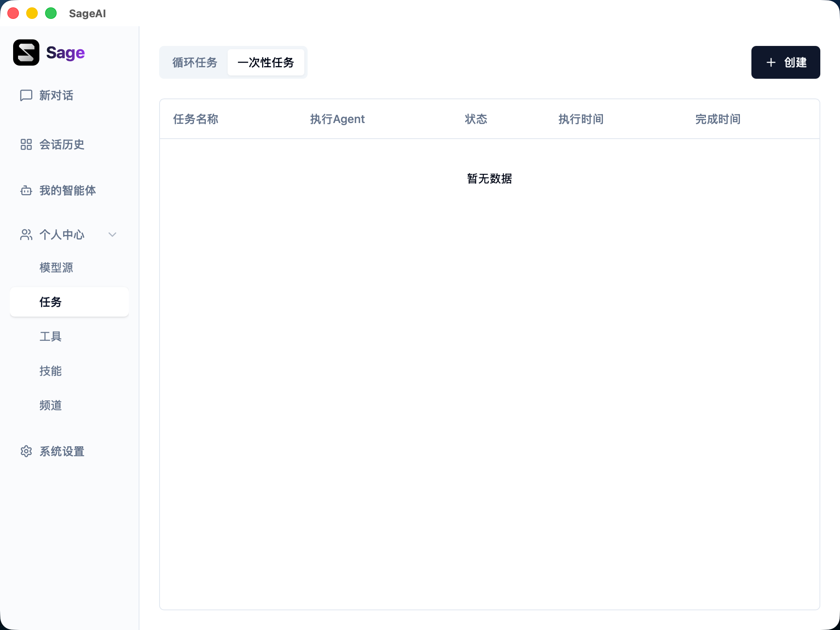The height and width of the screenshot is (630, 840).
Task: Open the 技能 page
Action: (x=50, y=371)
